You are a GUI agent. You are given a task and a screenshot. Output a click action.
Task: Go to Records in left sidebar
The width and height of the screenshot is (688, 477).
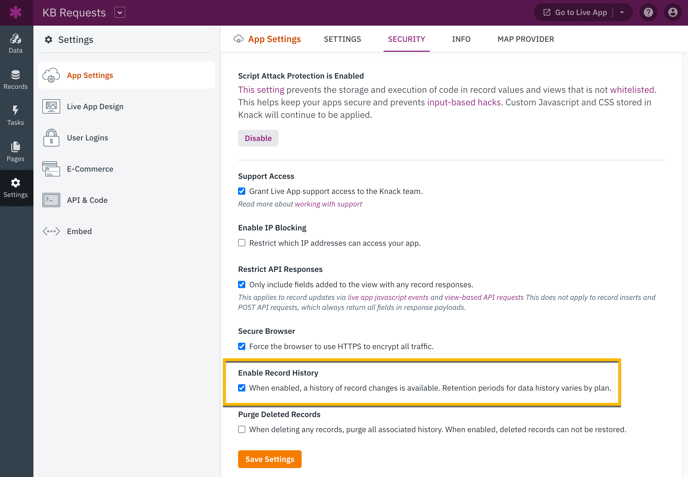tap(16, 79)
